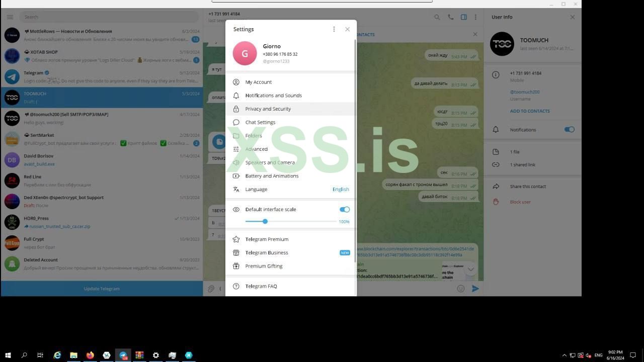Show hidden system tray icons
644x362 pixels.
coord(564,355)
